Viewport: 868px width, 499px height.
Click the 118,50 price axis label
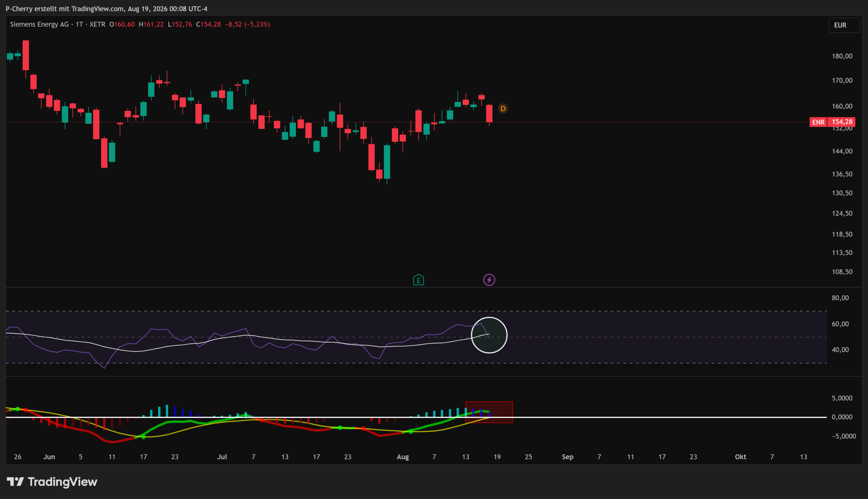842,234
